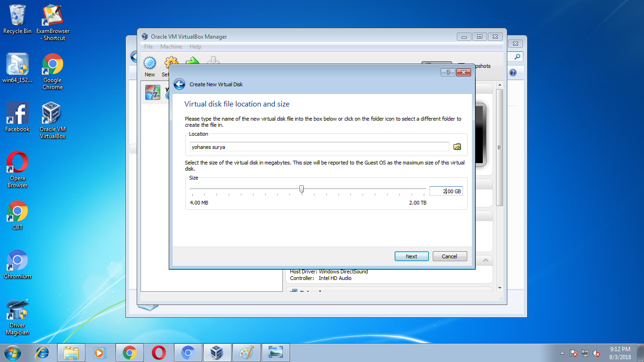Switch to Chromium on the taskbar
The width and height of the screenshot is (644, 362).
(x=188, y=353)
